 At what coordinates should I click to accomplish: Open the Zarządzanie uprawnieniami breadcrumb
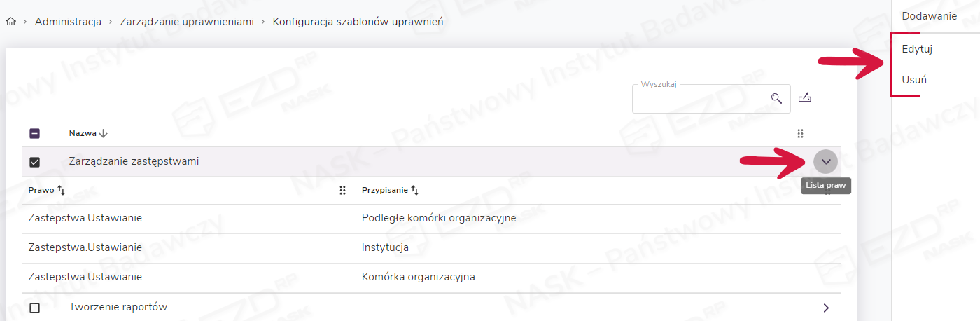coord(187,22)
